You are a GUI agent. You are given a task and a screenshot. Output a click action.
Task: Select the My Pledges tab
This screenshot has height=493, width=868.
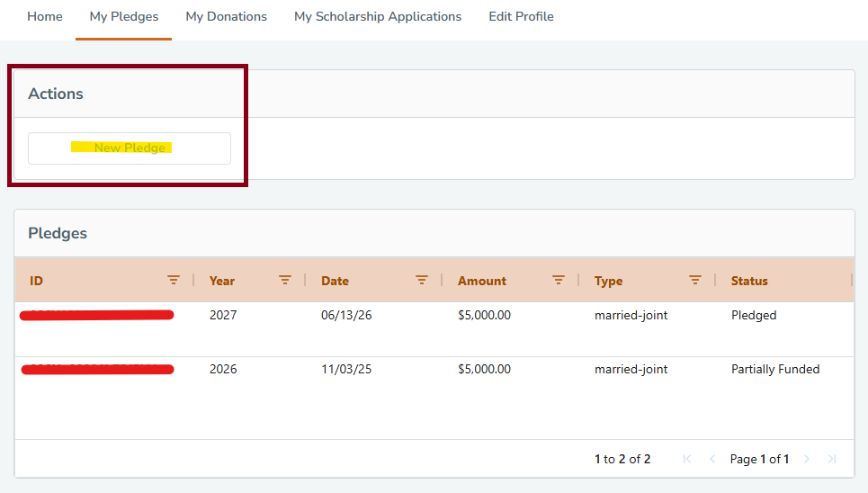pos(124,16)
